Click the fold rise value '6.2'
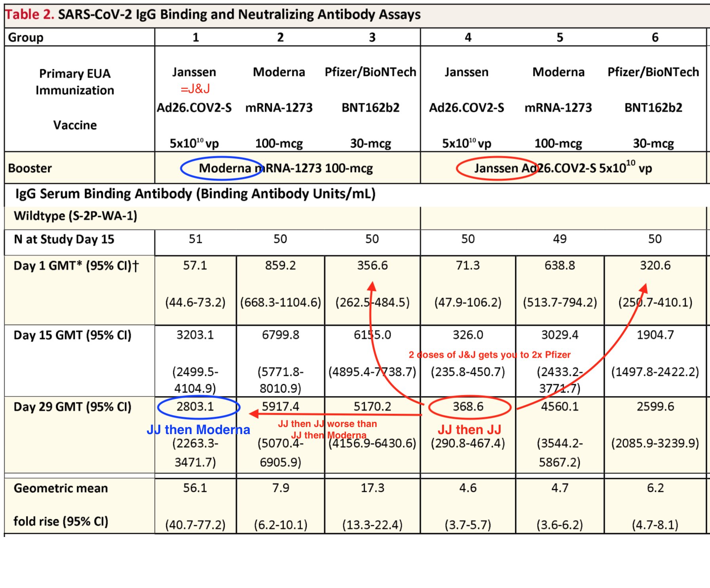 click(x=655, y=488)
